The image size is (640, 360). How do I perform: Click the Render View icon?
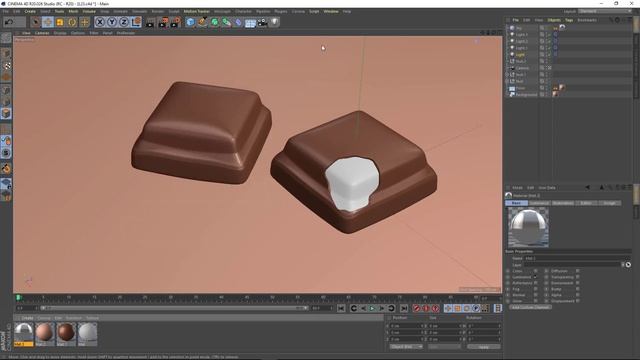pyautogui.click(x=150, y=22)
